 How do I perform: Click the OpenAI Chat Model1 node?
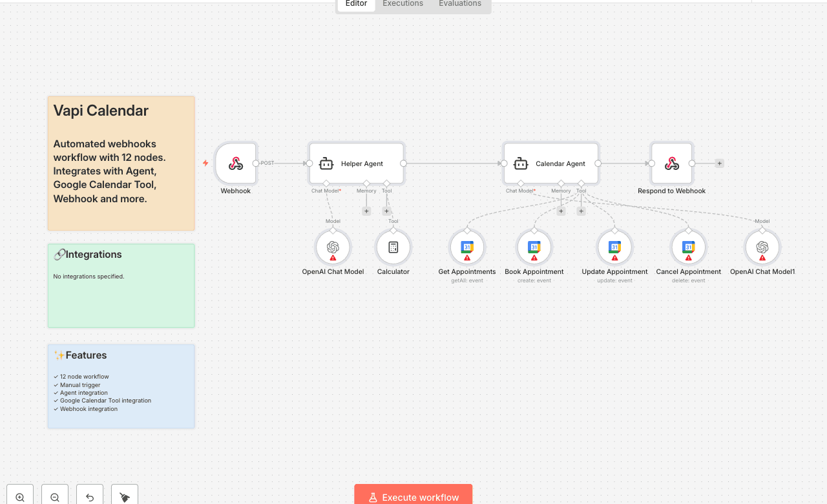click(762, 247)
